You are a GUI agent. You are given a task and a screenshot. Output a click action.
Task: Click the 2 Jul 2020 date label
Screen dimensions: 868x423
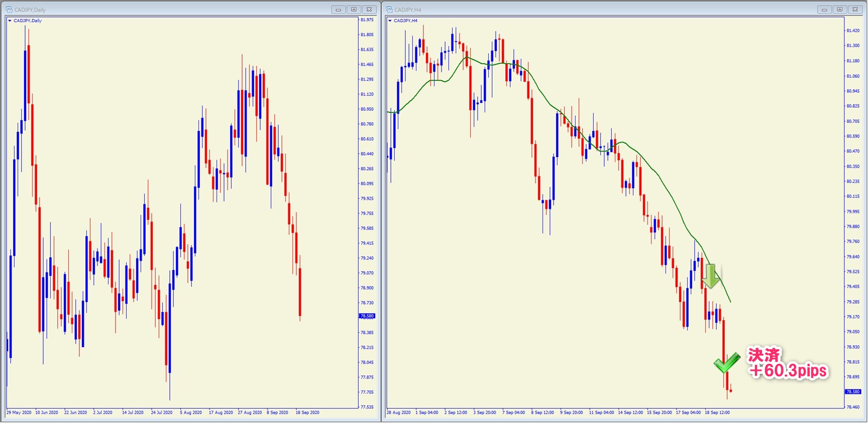click(x=103, y=412)
